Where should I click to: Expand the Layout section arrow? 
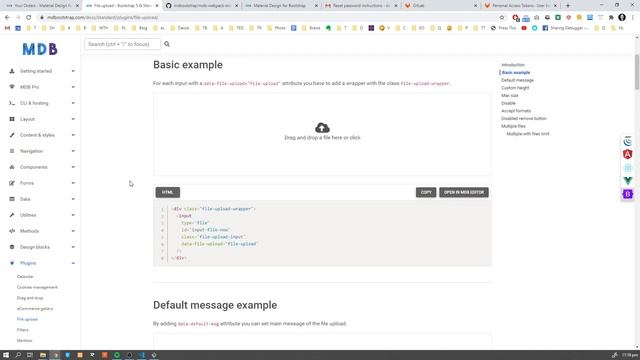click(x=73, y=119)
